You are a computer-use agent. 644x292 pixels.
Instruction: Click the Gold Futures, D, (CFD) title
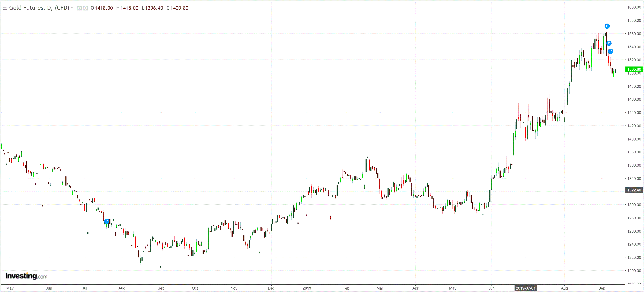click(x=39, y=8)
